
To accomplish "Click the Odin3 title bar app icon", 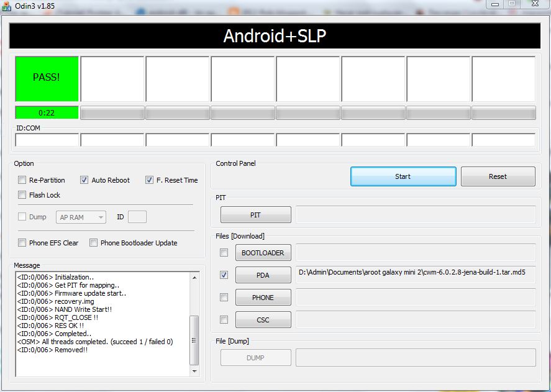I will click(6, 6).
